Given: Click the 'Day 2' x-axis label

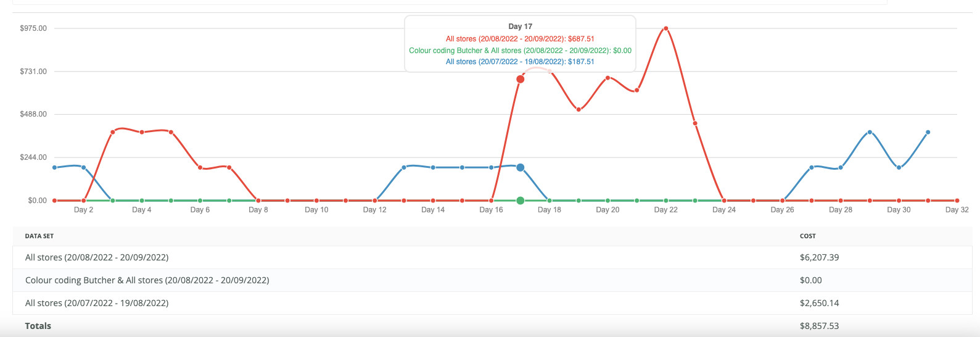Looking at the screenshot, I should pos(84,210).
